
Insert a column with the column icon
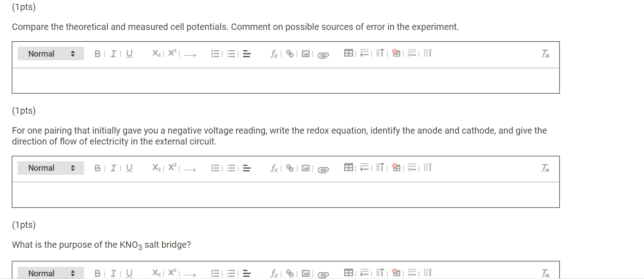click(380, 53)
